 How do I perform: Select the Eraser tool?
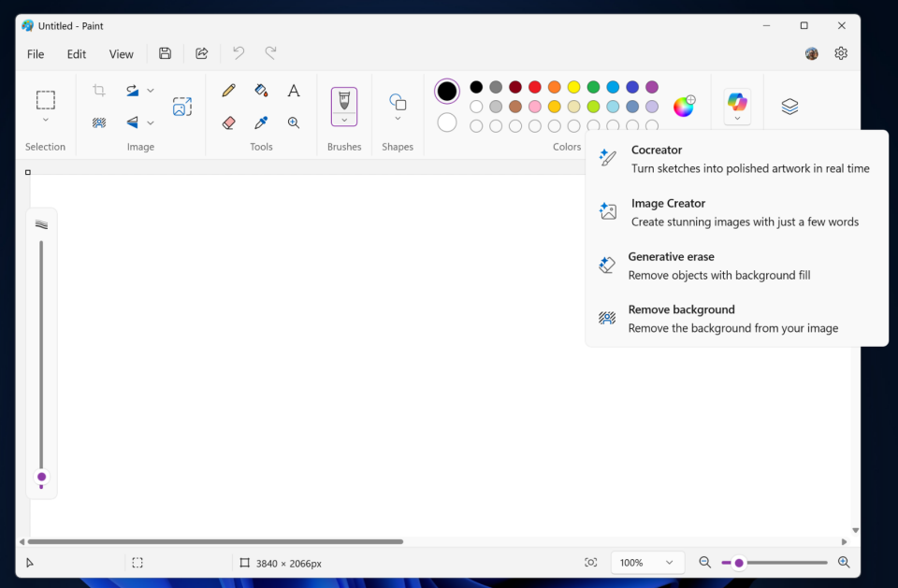click(228, 122)
